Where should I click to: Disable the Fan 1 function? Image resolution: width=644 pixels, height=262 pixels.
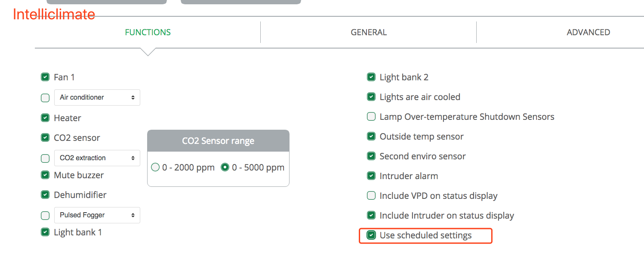pos(45,77)
